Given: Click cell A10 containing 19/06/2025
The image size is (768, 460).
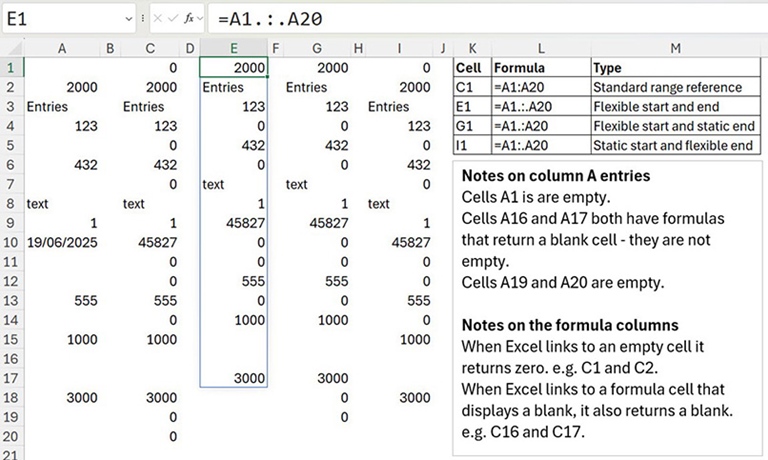Looking at the screenshot, I should click(x=62, y=242).
